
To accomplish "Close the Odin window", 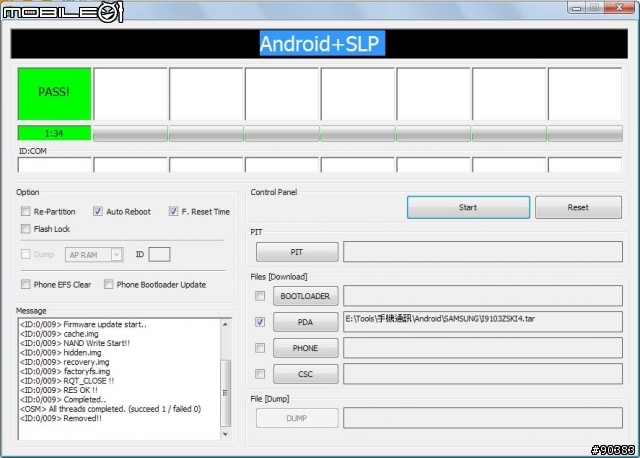I will [620, 8].
